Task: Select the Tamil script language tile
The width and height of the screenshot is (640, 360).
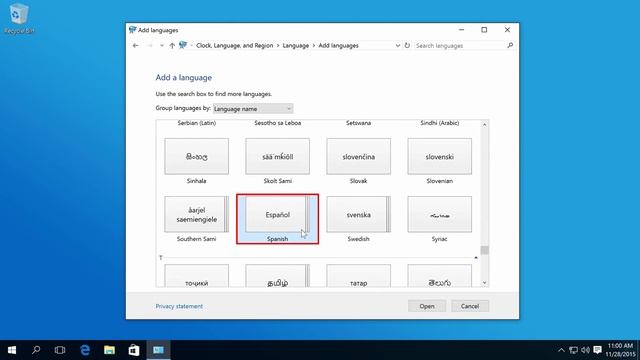Action: pyautogui.click(x=278, y=276)
